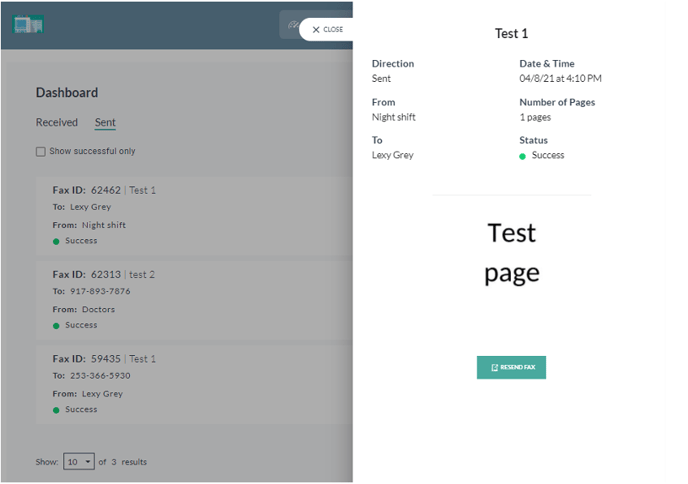Switch to the Received tab

[x=57, y=123]
